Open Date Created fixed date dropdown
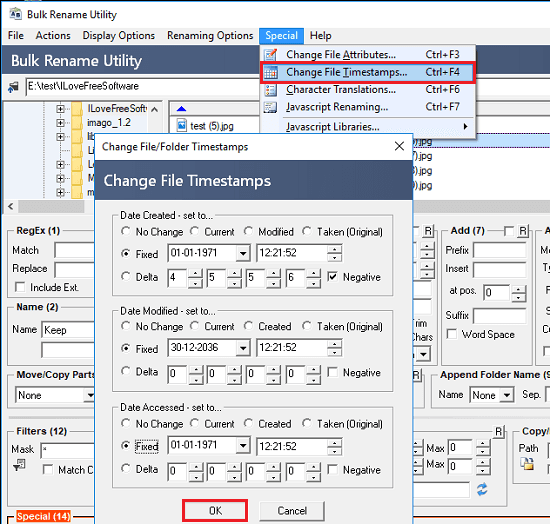 pyautogui.click(x=243, y=253)
